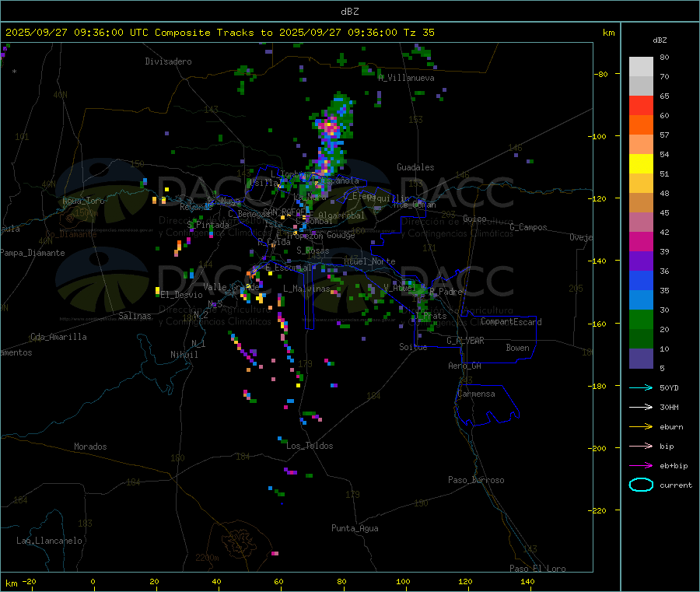The height and width of the screenshot is (592, 700).
Task: Click the 39 dBZ magenta color swatch
Action: [x=641, y=241]
